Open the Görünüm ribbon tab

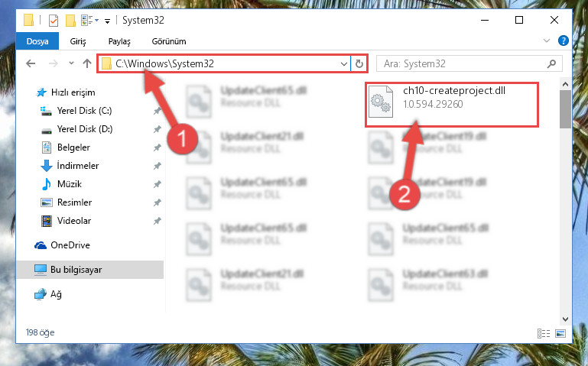pyautogui.click(x=169, y=41)
